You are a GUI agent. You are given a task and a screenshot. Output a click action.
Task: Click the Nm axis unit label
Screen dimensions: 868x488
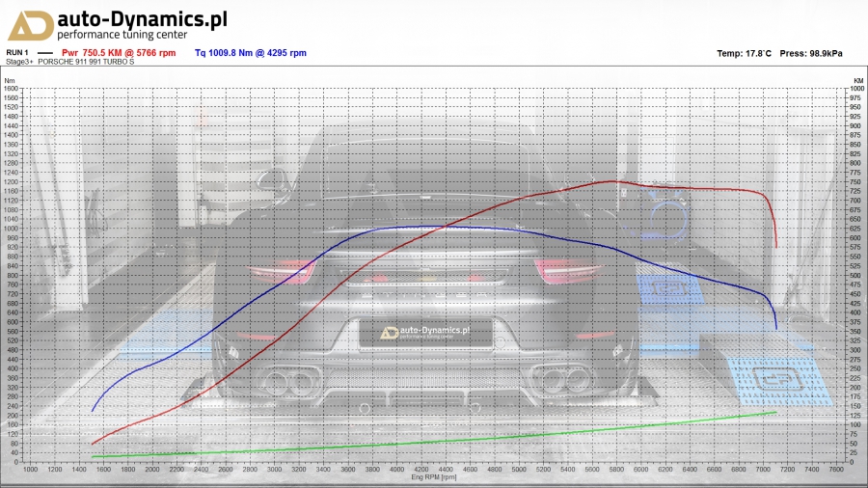point(10,80)
